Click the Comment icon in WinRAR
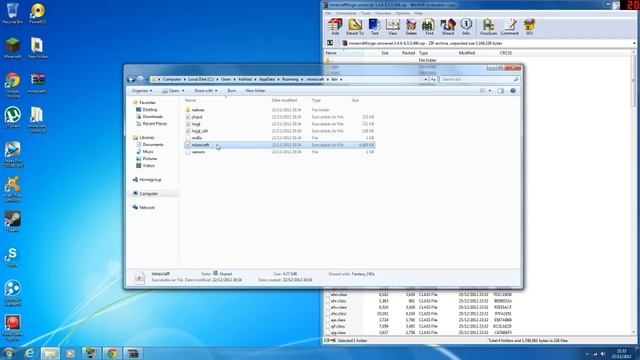 [x=509, y=27]
